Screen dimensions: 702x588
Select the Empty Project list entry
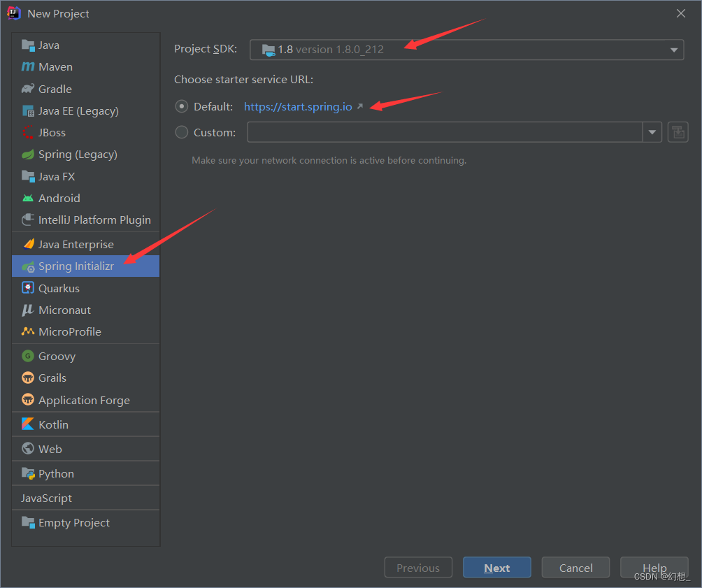pos(85,522)
